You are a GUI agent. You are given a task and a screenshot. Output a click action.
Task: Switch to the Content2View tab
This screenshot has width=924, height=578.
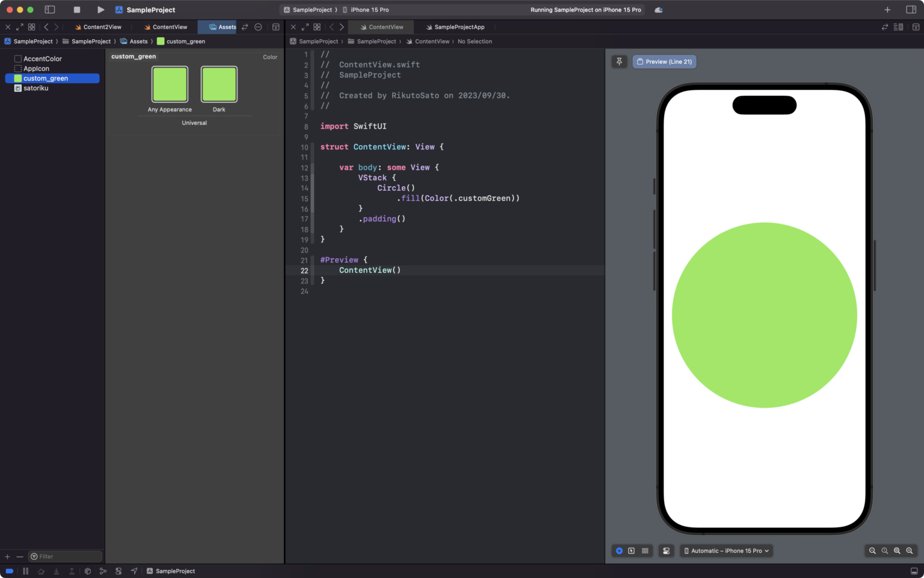click(x=102, y=26)
